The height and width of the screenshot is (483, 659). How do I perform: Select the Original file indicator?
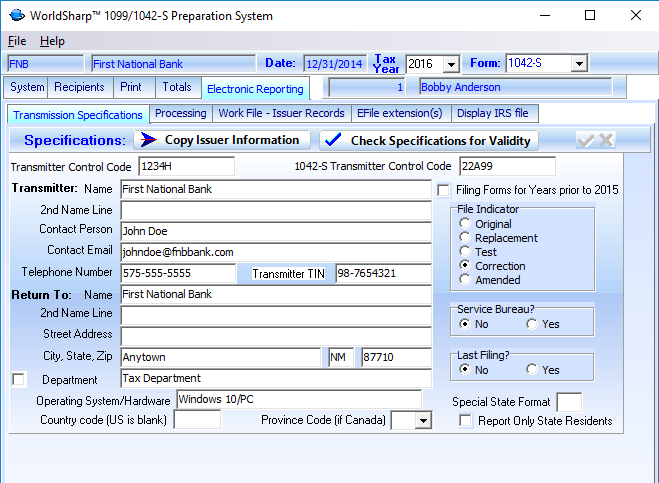[x=465, y=224]
